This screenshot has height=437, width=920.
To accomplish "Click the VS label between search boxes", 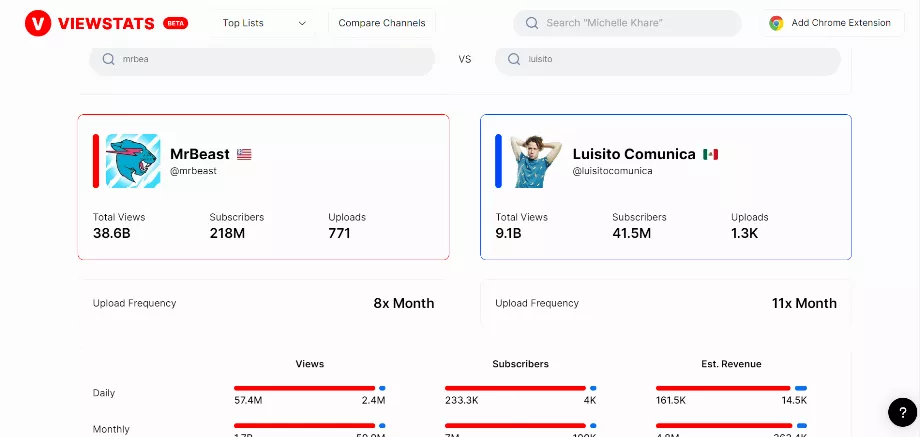I will [465, 59].
